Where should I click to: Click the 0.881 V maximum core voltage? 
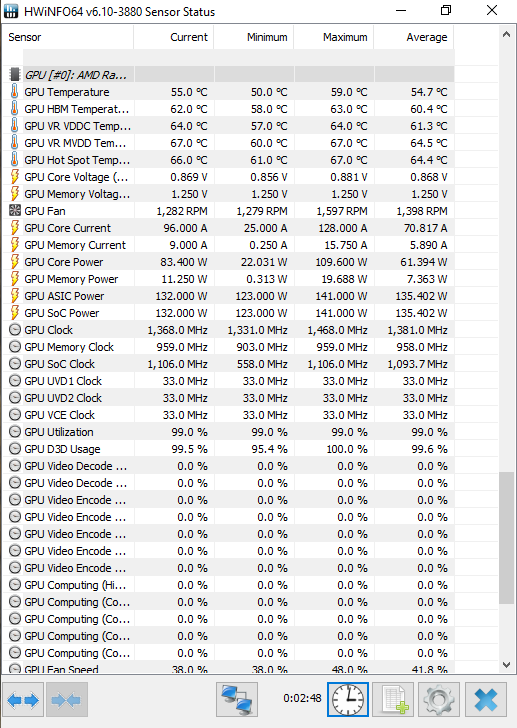[349, 177]
